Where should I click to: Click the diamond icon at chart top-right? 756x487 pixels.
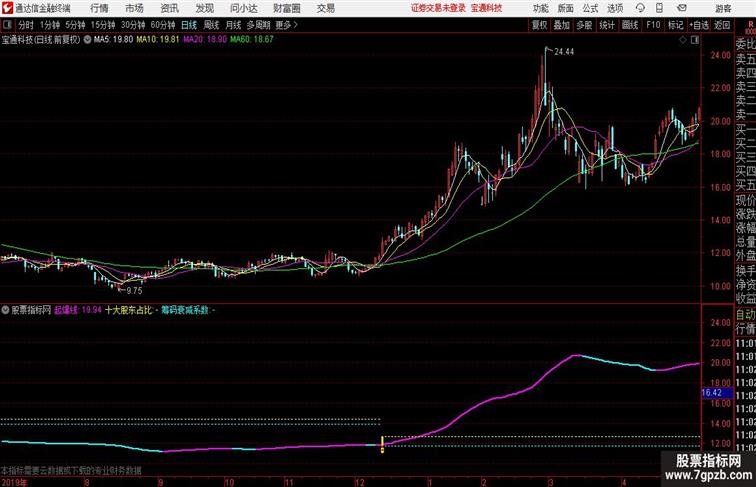click(x=683, y=40)
